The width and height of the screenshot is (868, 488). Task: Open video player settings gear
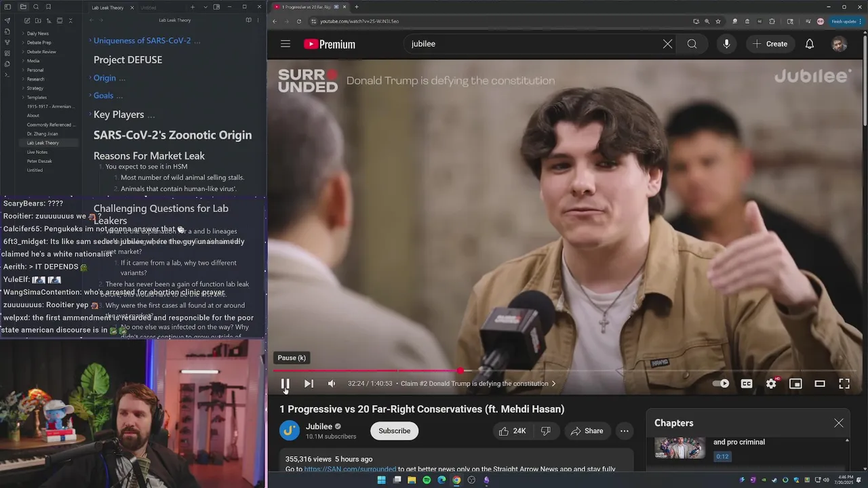coord(771,384)
